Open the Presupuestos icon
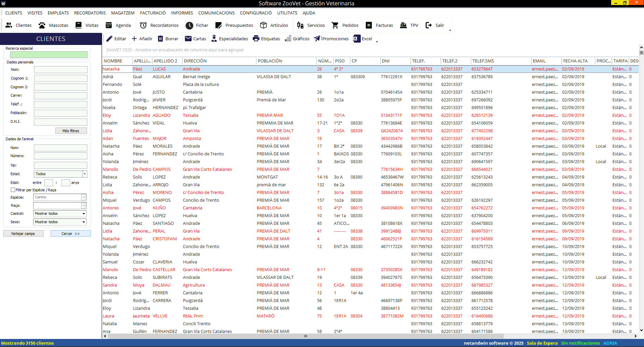This screenshot has width=644, height=347. click(x=218, y=25)
